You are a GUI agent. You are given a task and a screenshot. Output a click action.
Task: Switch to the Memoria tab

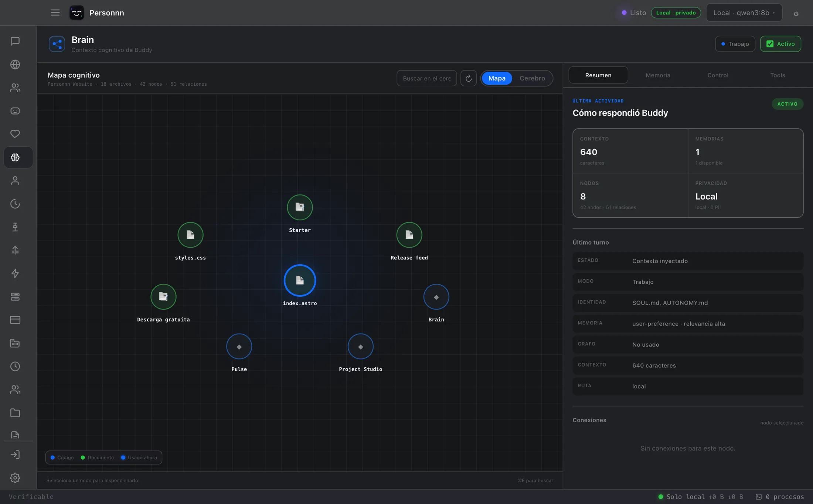pos(658,75)
